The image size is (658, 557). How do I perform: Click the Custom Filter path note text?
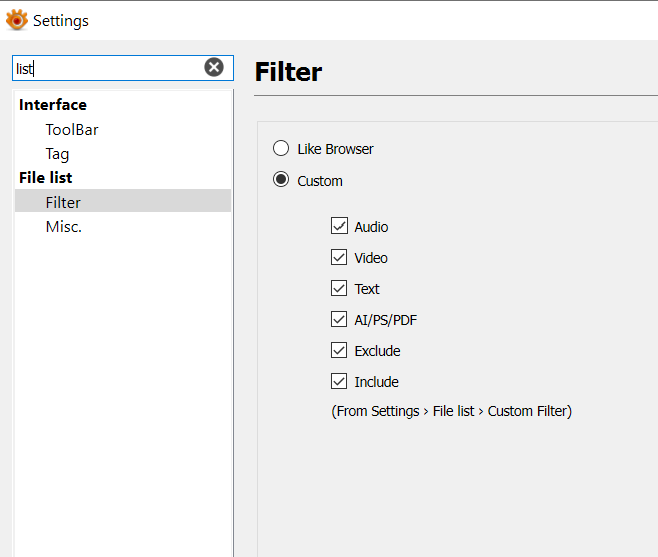[x=451, y=411]
